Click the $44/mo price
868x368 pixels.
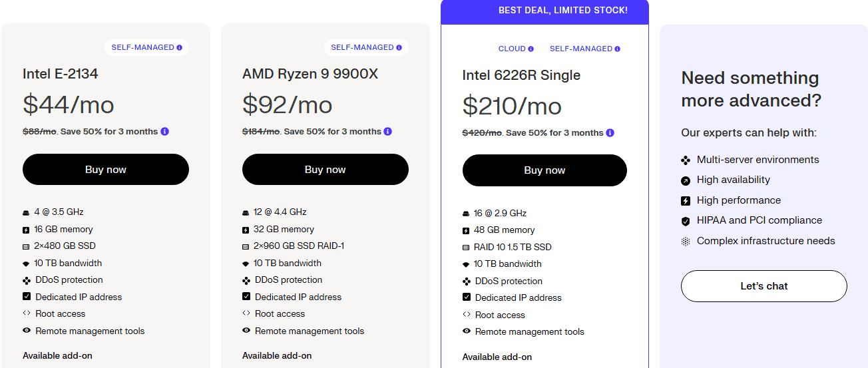coord(69,104)
